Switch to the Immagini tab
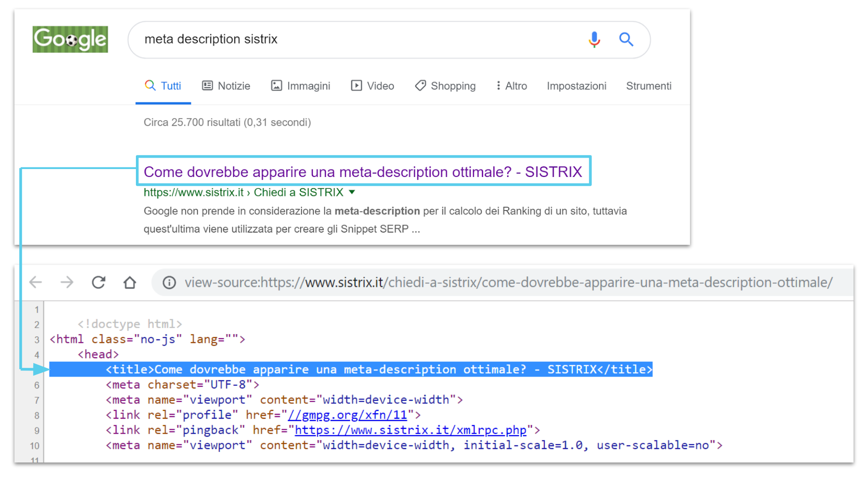 [301, 86]
